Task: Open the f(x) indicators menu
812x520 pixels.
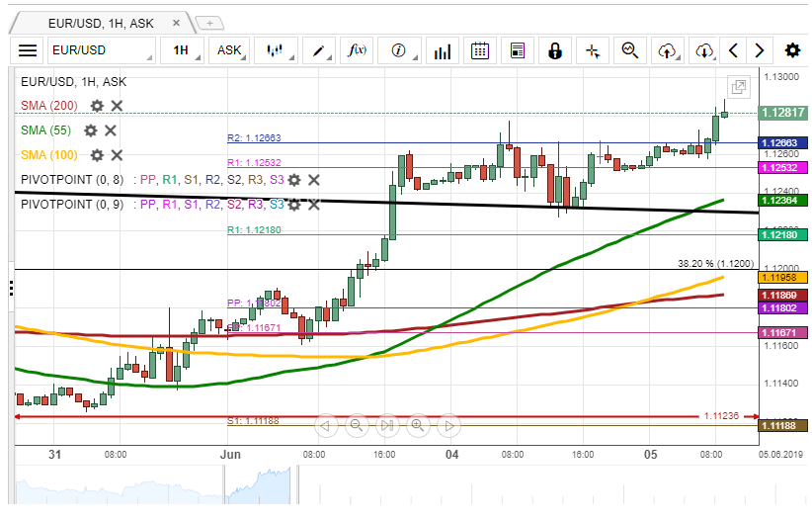Action: (x=357, y=50)
